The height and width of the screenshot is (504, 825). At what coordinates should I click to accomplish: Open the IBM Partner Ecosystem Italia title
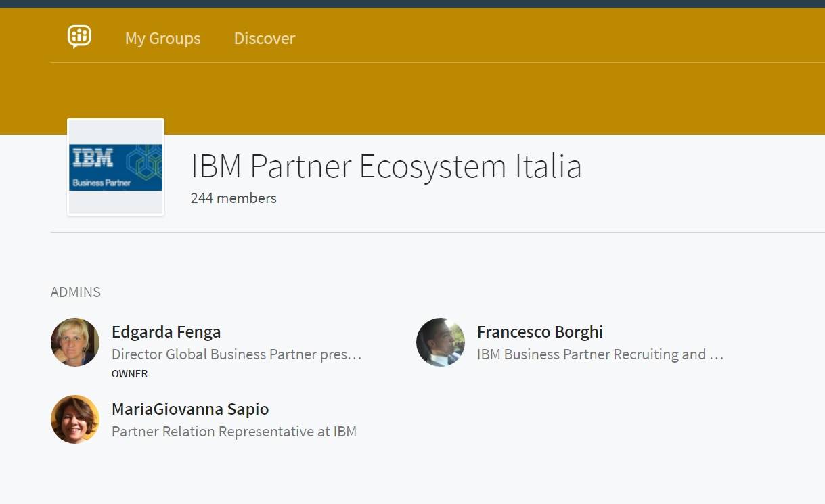coord(386,166)
